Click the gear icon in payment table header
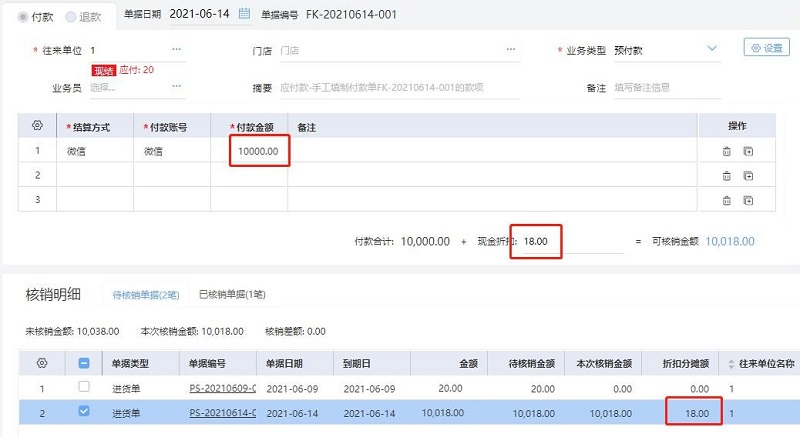The image size is (800, 437). (x=38, y=126)
